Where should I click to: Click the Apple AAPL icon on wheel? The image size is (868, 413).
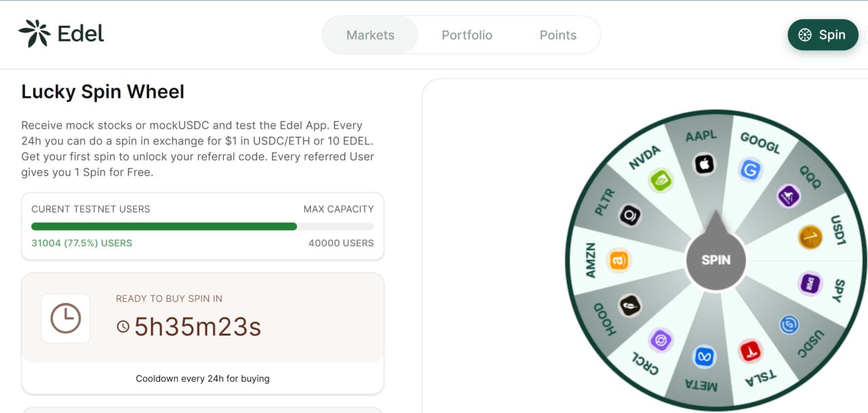(x=704, y=164)
